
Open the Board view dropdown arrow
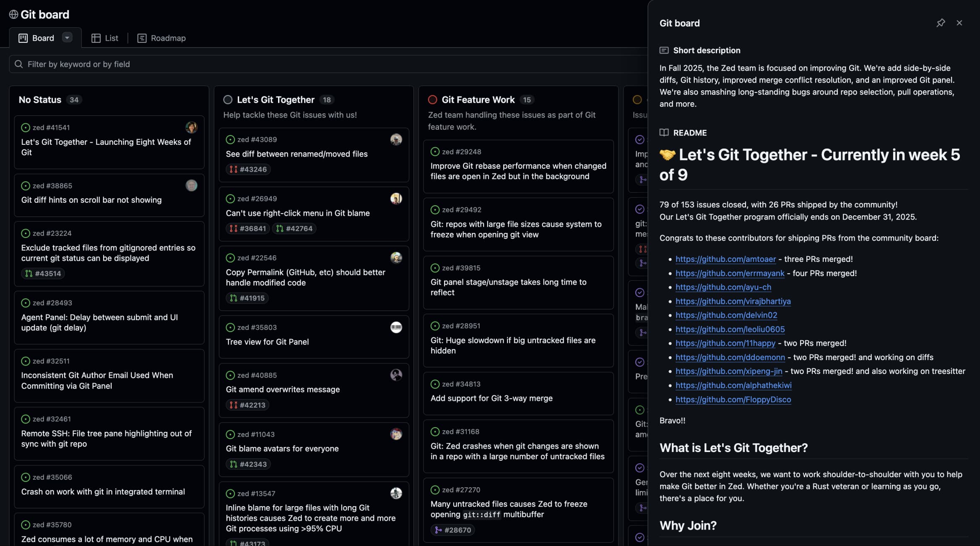(x=66, y=37)
